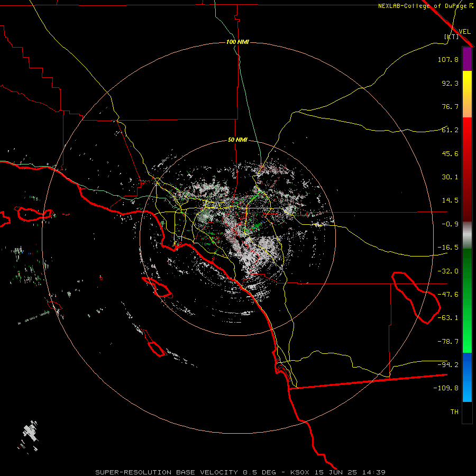Viewport: 476px width, 476px height.
Task: Pick the black TH segment of the scale
Action: tap(467, 412)
